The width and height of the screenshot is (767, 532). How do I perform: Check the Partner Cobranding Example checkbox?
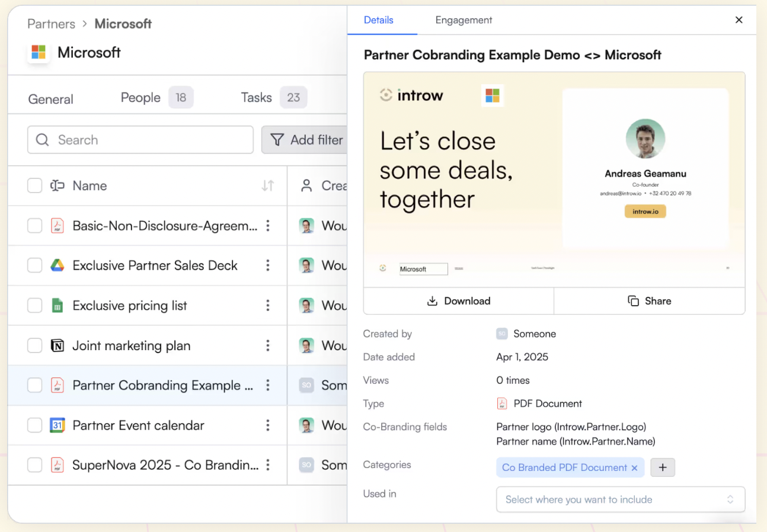pyautogui.click(x=35, y=385)
